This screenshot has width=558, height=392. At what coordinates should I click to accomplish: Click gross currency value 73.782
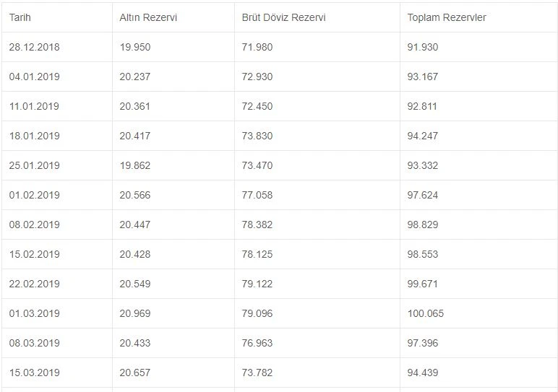(257, 373)
